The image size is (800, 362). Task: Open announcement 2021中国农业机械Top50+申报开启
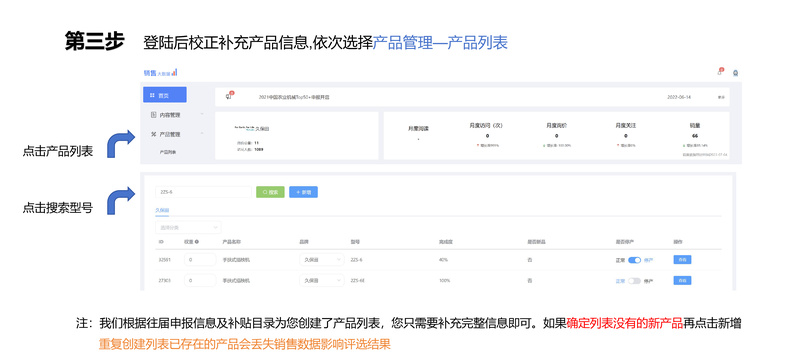(294, 96)
